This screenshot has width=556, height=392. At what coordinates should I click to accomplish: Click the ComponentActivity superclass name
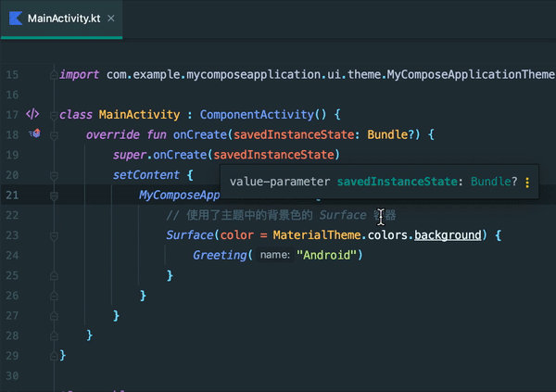[x=257, y=115]
